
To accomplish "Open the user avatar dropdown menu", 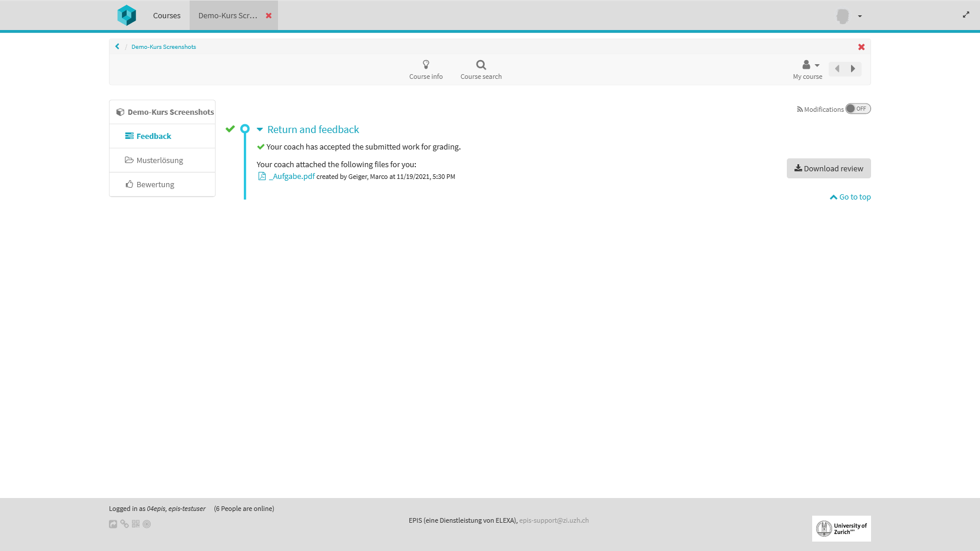I will click(x=849, y=16).
